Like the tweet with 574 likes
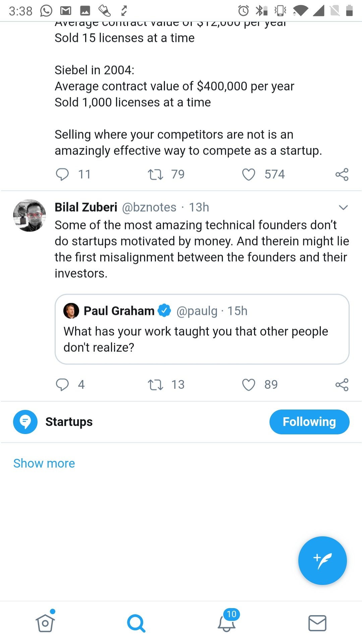The height and width of the screenshot is (644, 362). point(249,174)
